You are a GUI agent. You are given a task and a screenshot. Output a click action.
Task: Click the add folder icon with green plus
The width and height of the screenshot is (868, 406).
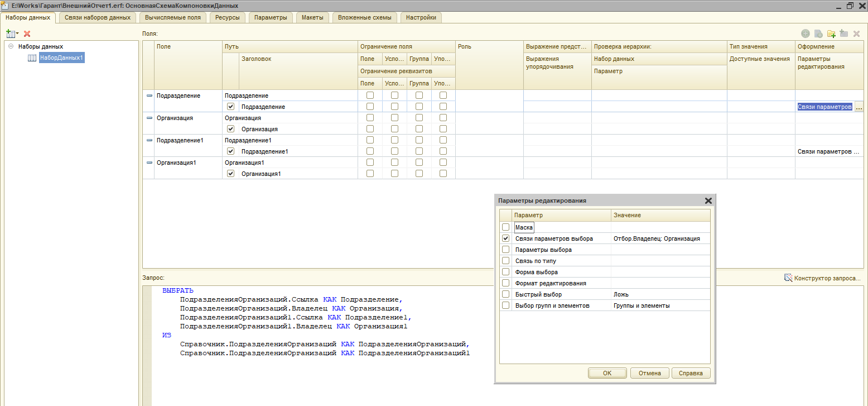click(831, 34)
